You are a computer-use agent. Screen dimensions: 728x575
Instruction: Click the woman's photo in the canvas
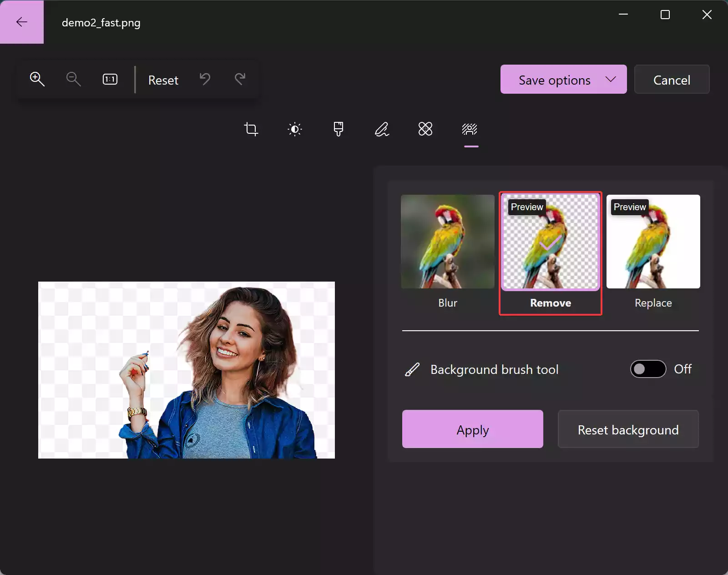[x=187, y=370]
